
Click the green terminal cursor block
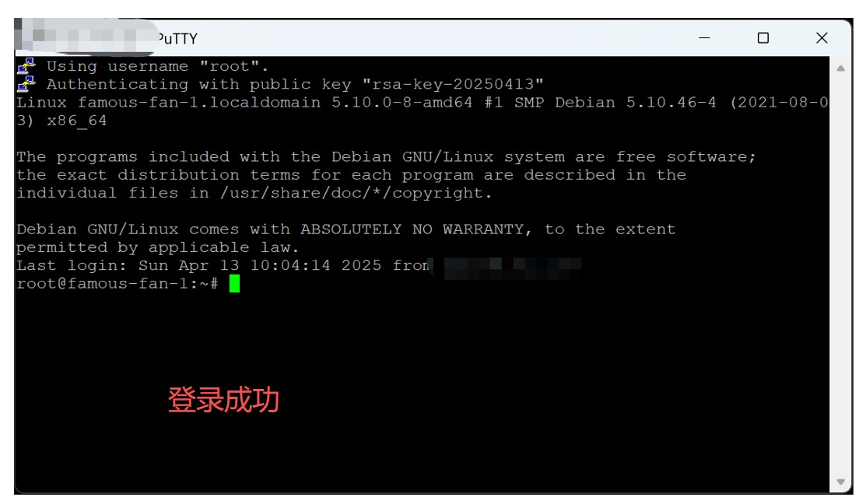point(234,284)
